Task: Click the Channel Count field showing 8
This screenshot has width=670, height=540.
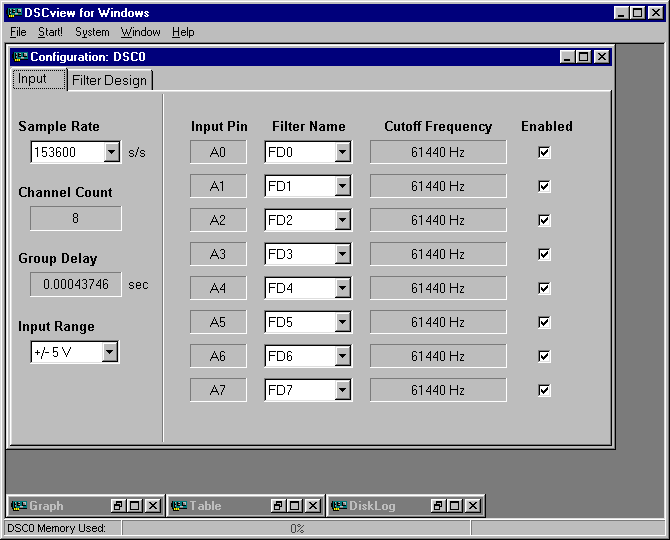Action: [x=76, y=218]
